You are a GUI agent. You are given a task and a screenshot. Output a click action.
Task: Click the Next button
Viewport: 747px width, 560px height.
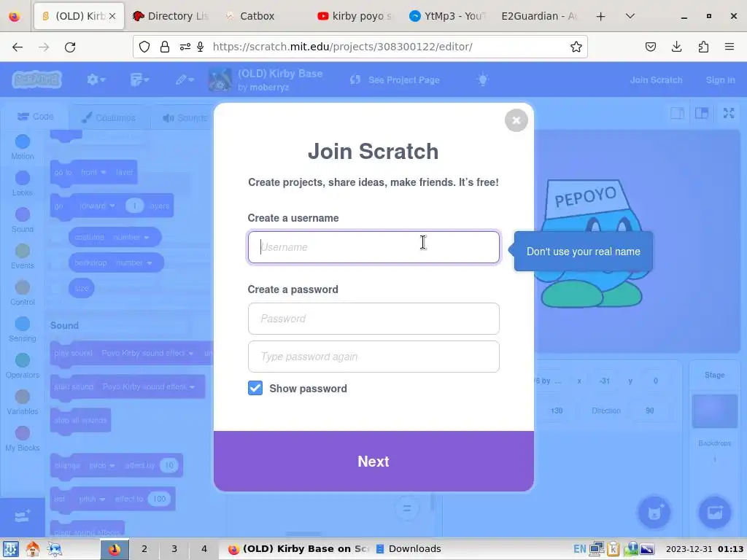[x=373, y=461]
